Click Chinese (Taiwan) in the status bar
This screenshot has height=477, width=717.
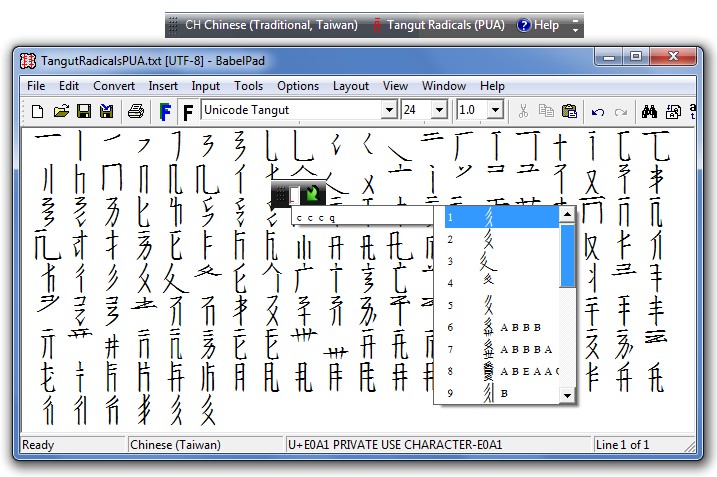coord(175,445)
